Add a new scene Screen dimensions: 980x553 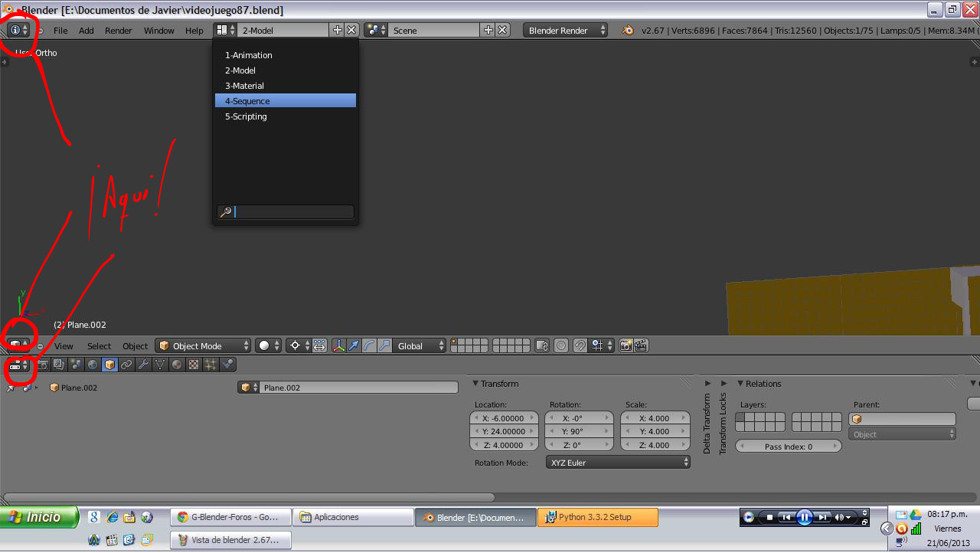click(x=488, y=30)
